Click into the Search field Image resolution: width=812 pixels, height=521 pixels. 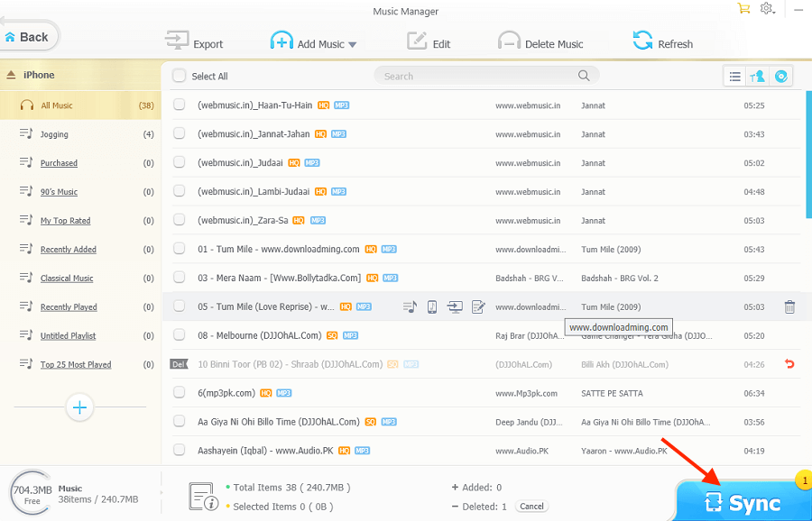click(x=486, y=76)
